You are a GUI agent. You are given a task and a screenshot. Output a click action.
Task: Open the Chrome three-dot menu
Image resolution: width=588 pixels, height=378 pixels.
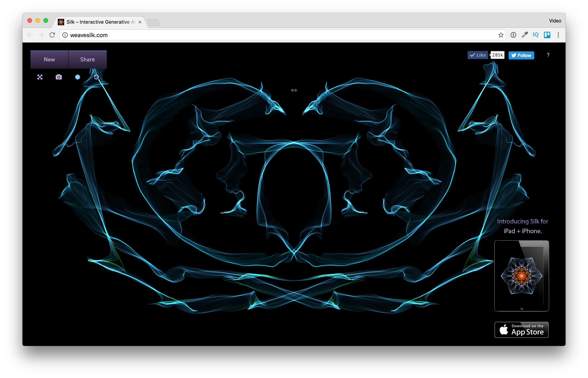pyautogui.click(x=558, y=35)
